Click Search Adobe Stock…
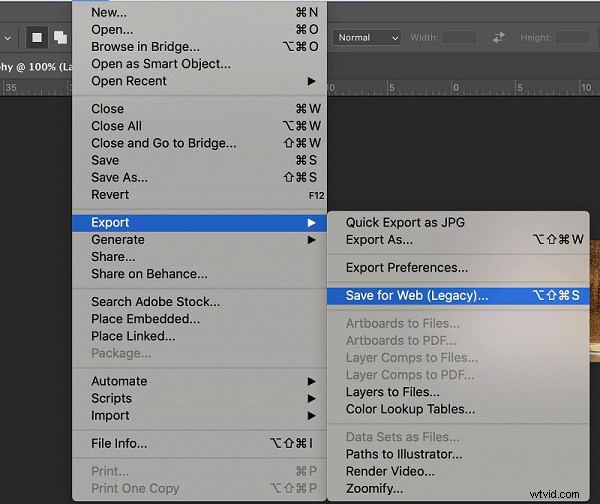Screen dimensions: 600x504 pos(155,302)
